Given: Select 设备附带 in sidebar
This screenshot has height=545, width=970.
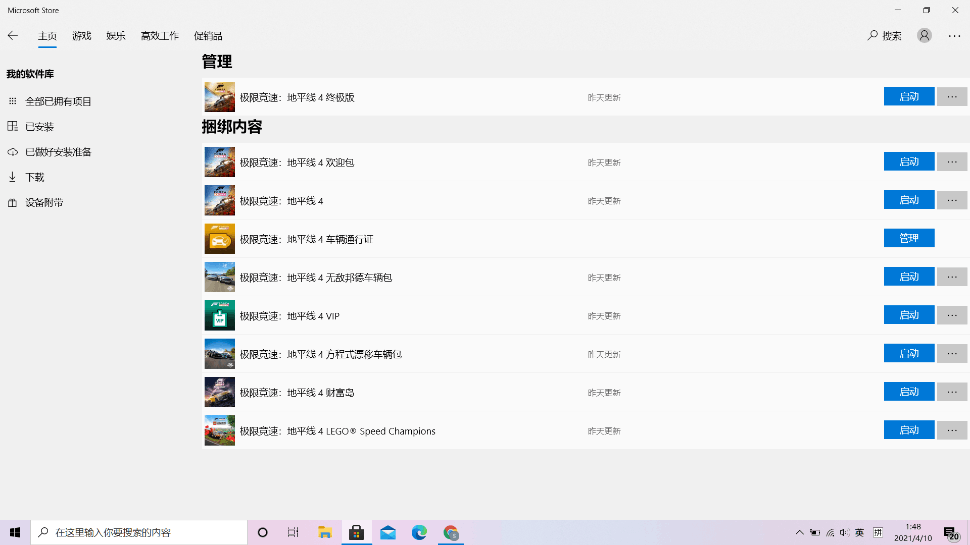Looking at the screenshot, I should click(44, 203).
